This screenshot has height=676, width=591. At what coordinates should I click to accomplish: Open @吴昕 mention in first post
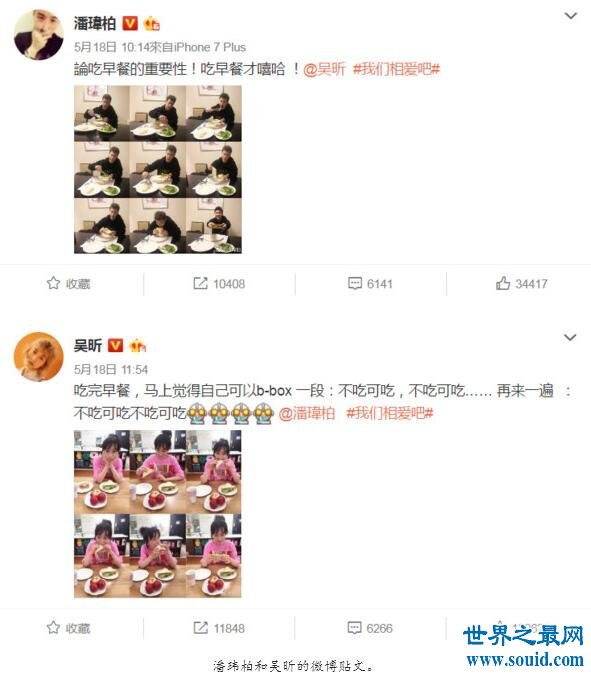tap(324, 69)
